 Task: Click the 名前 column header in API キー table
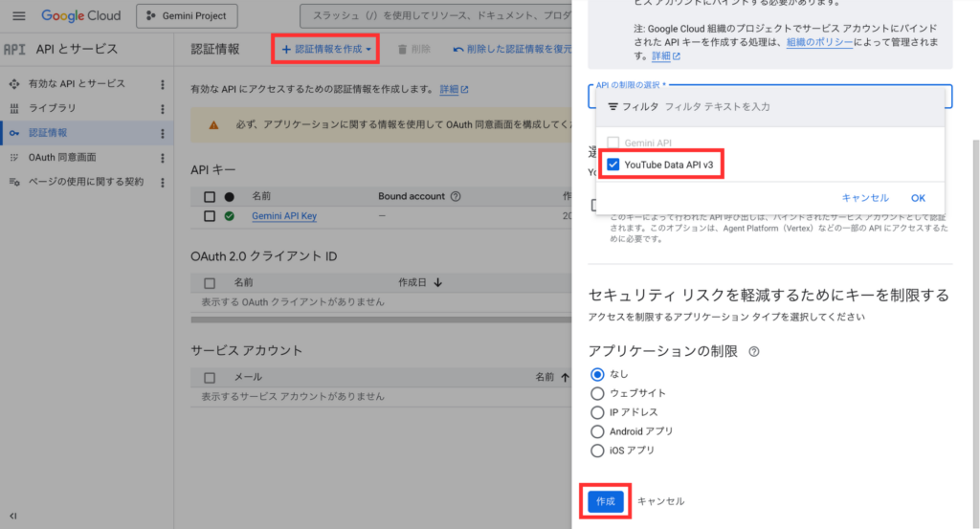(x=261, y=196)
